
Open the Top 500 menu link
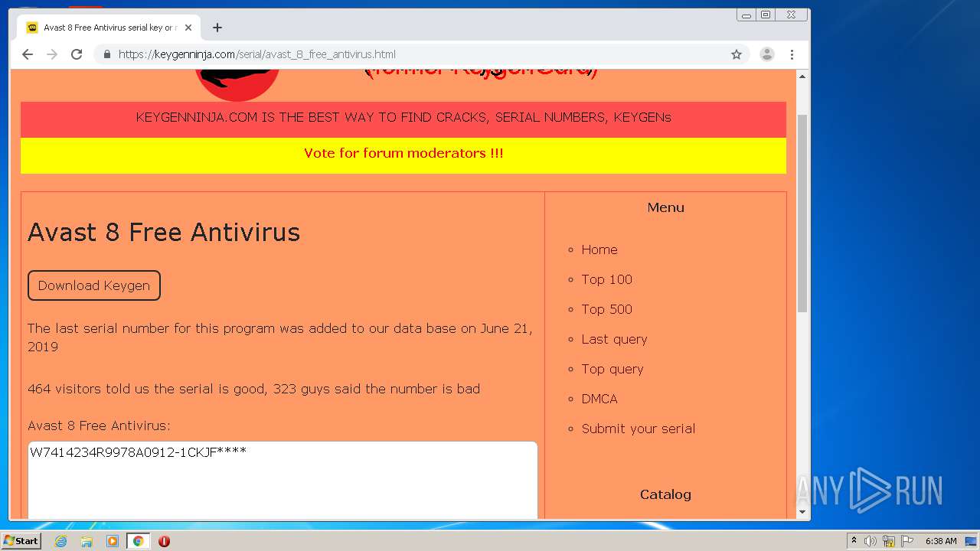[x=607, y=309]
